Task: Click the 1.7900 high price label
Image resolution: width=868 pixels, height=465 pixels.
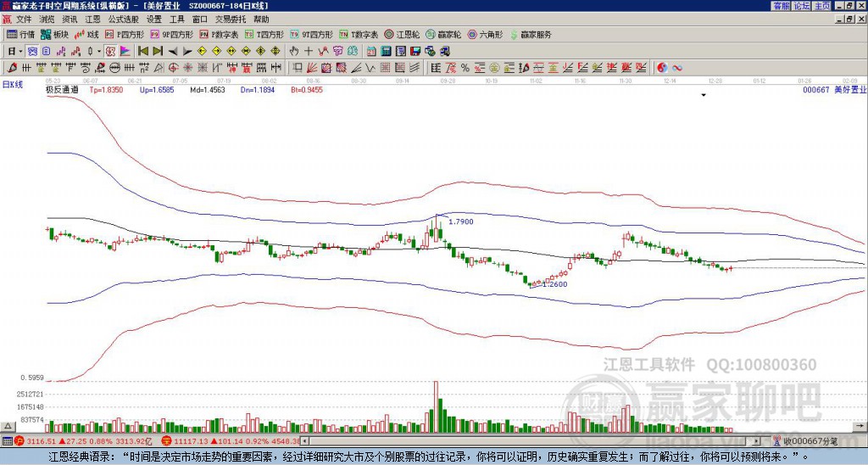Action: 460,221
